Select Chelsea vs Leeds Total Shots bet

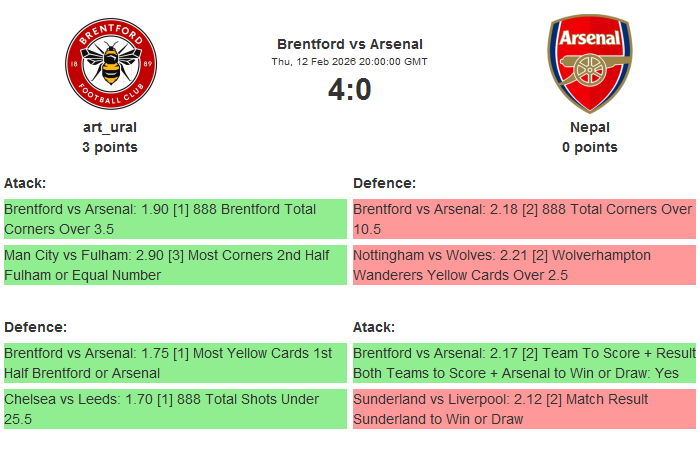175,409
